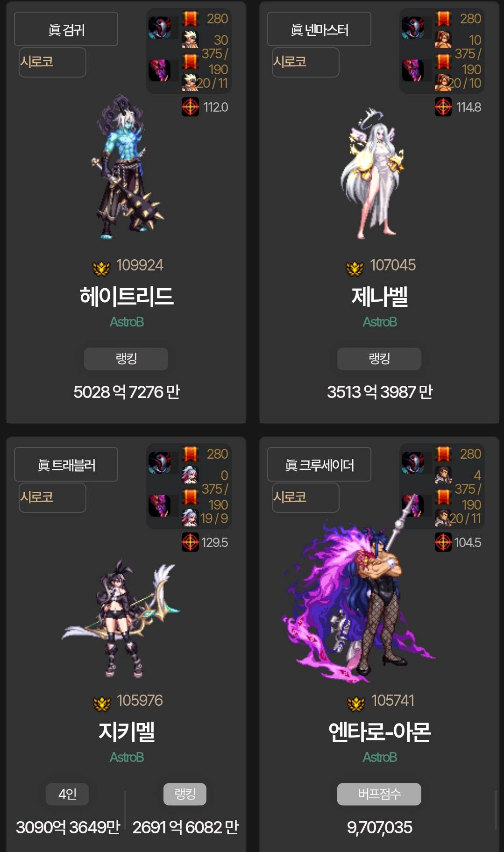Image resolution: width=504 pixels, height=852 pixels.
Task: Click the 眞 검귀 class label
Action: 66,29
